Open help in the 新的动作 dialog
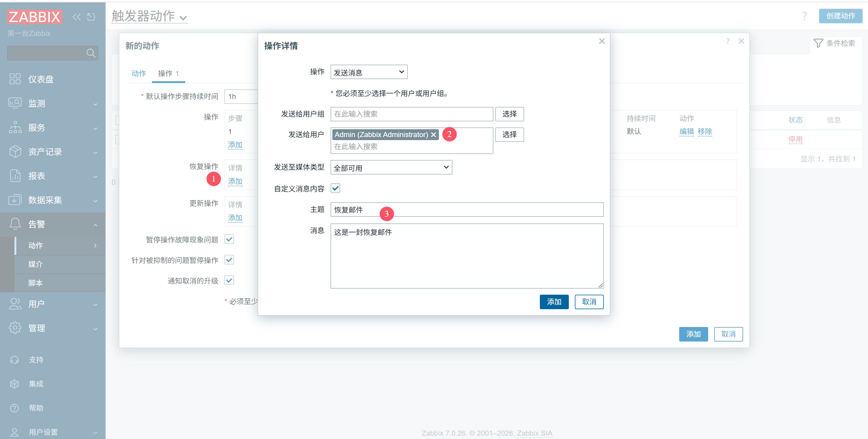Viewport: 868px width, 439px height. (728, 41)
